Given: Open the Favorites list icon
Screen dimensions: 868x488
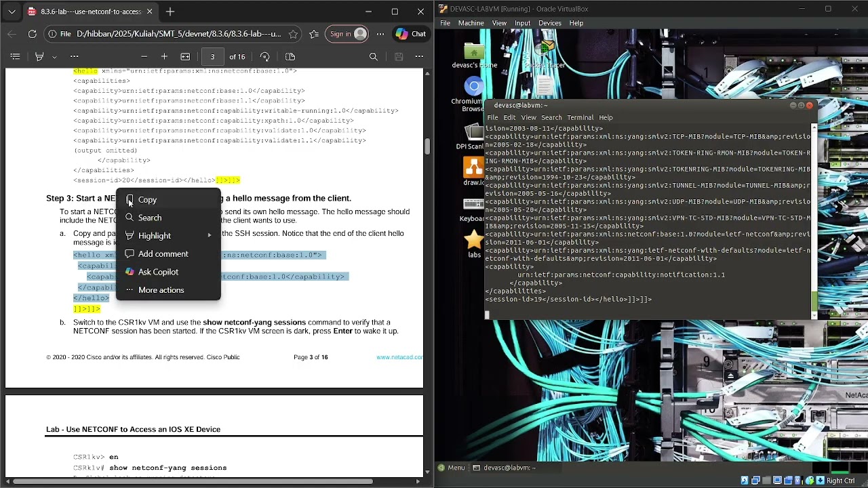Looking at the screenshot, I should [314, 34].
